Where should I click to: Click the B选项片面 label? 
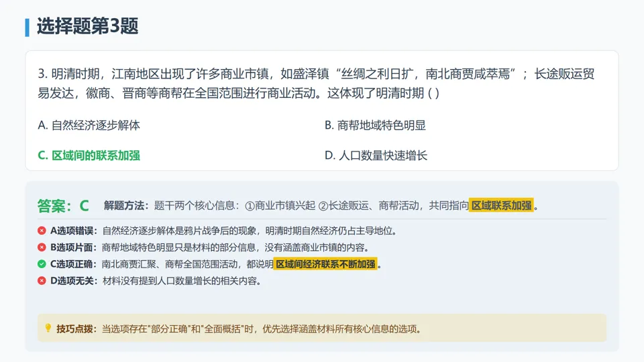pyautogui.click(x=74, y=247)
